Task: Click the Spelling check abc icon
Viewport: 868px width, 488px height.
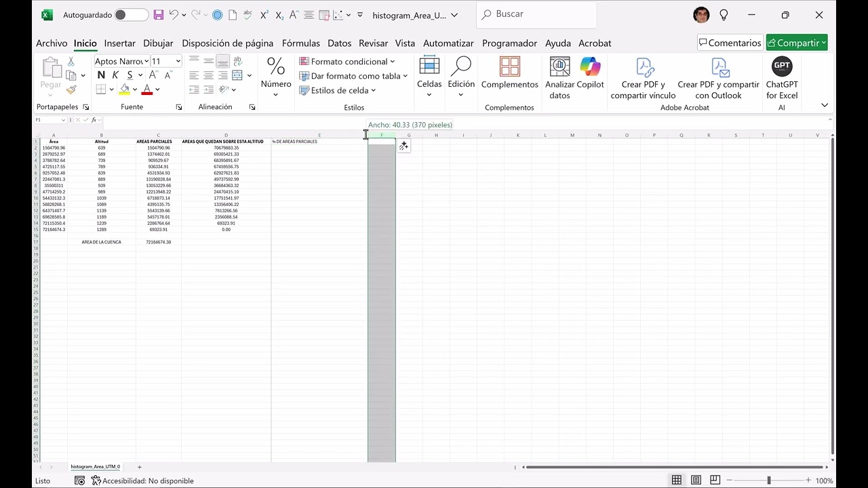Action: pyautogui.click(x=248, y=15)
